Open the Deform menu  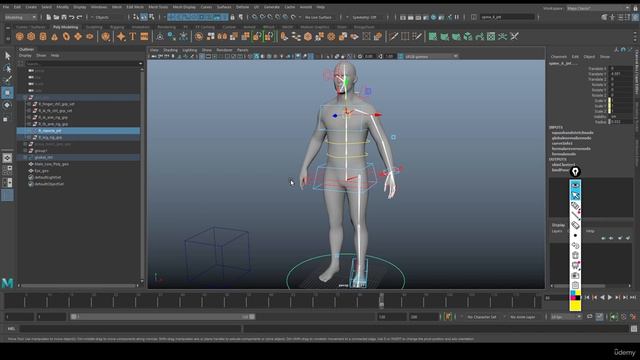tap(242, 7)
